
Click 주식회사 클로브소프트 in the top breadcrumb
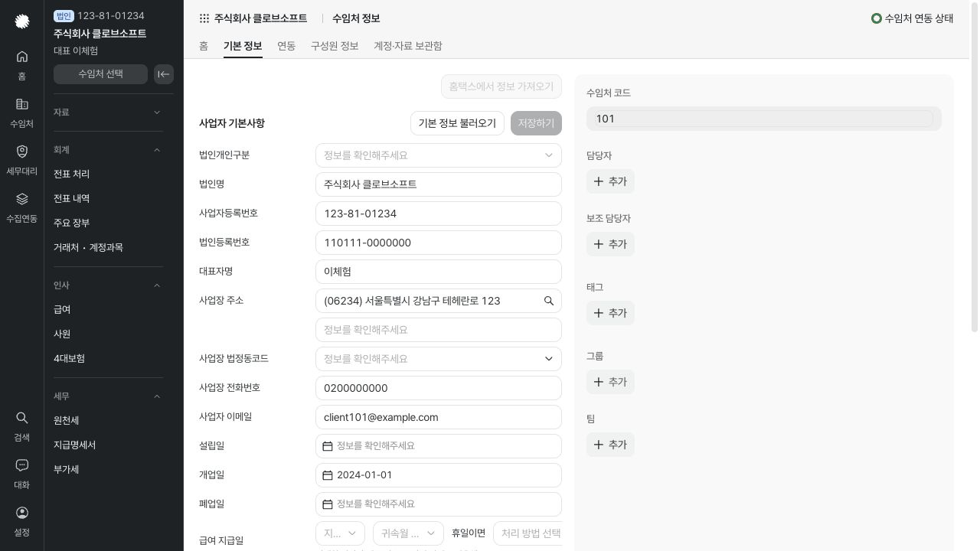[260, 18]
